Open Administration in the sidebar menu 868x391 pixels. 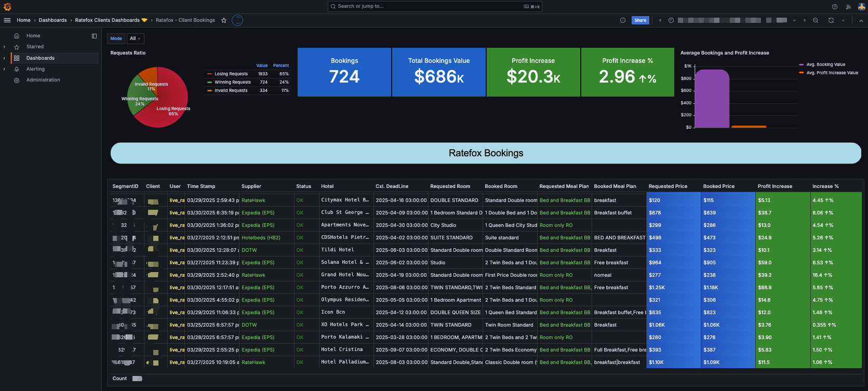43,80
